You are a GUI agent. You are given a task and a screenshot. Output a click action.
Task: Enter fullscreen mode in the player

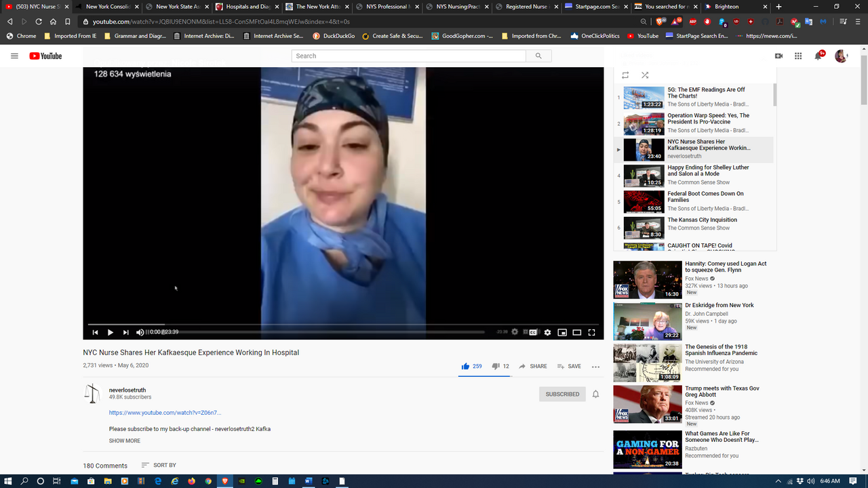[591, 332]
